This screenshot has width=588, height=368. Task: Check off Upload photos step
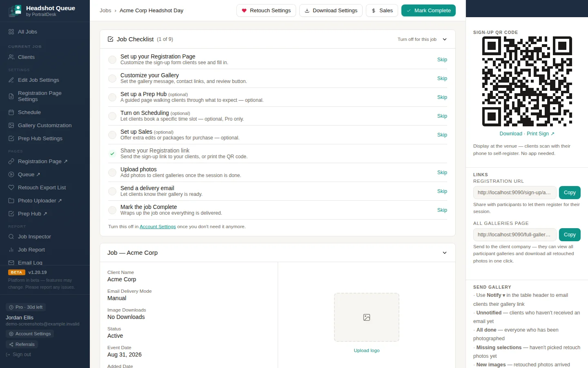(x=112, y=173)
